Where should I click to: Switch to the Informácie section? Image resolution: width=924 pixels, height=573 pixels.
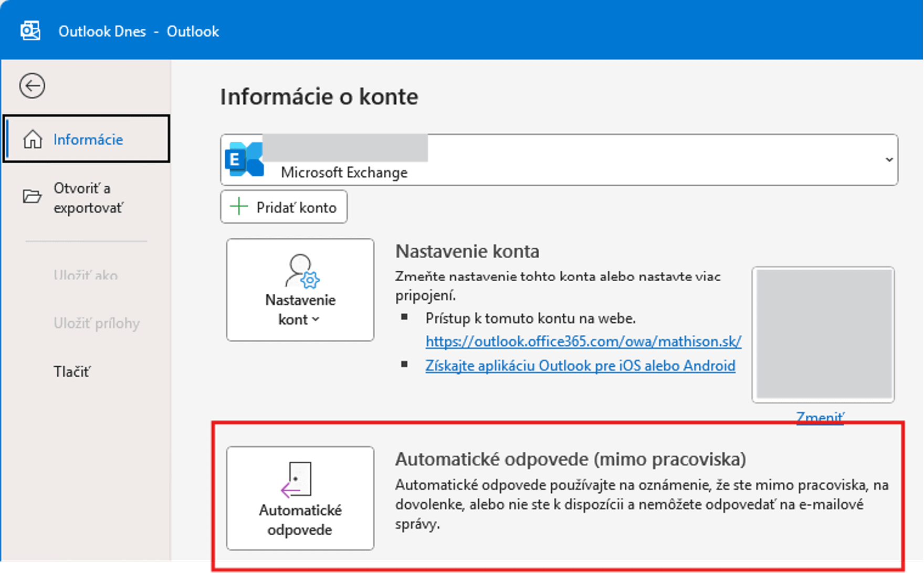pyautogui.click(x=87, y=139)
